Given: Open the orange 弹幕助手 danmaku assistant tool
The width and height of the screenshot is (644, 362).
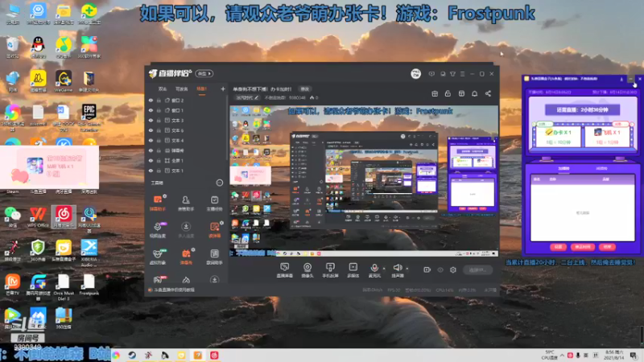Looking at the screenshot, I should pos(158,203).
